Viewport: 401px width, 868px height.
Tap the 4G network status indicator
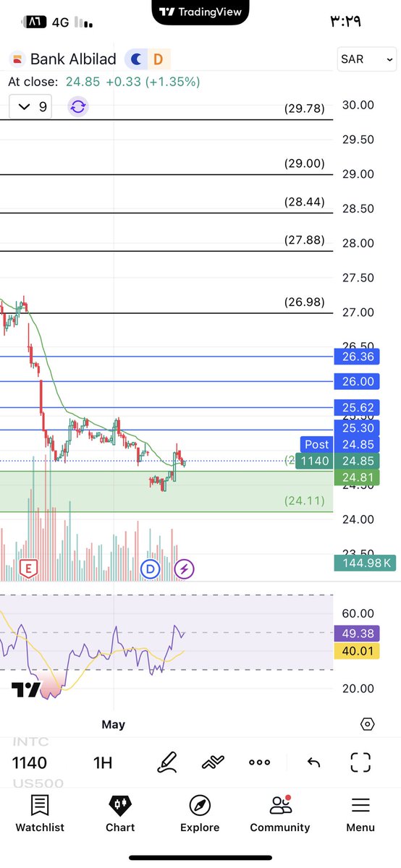(61, 22)
